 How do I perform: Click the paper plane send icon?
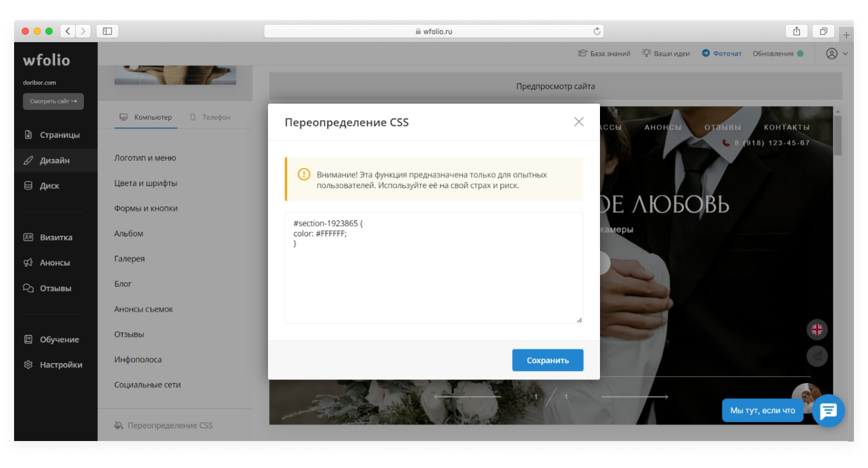(817, 356)
